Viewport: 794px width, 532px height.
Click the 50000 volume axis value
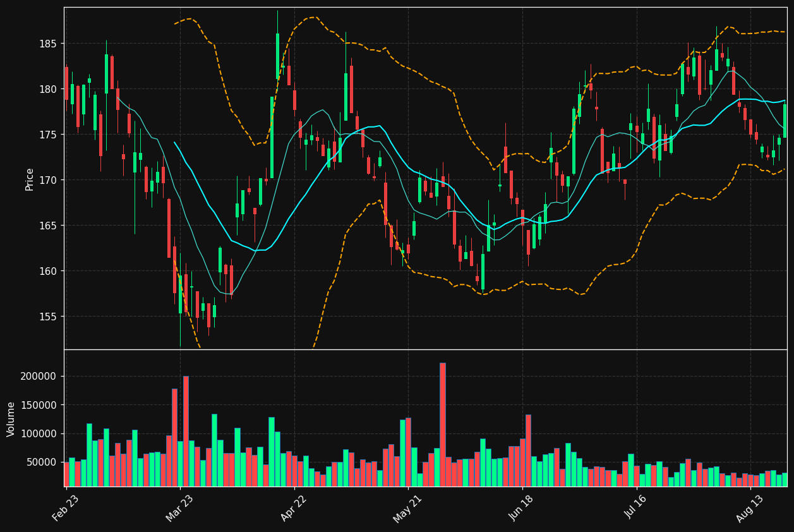43,462
